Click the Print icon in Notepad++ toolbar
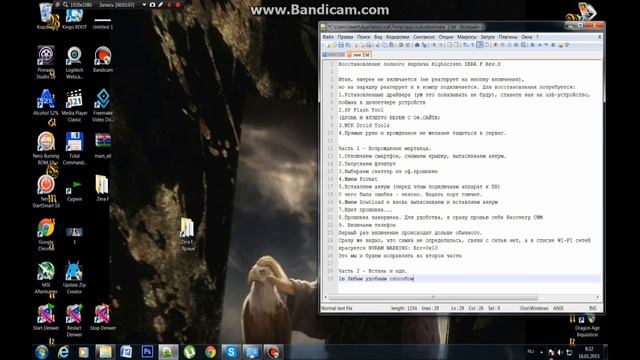The width and height of the screenshot is (640, 360). [x=369, y=45]
